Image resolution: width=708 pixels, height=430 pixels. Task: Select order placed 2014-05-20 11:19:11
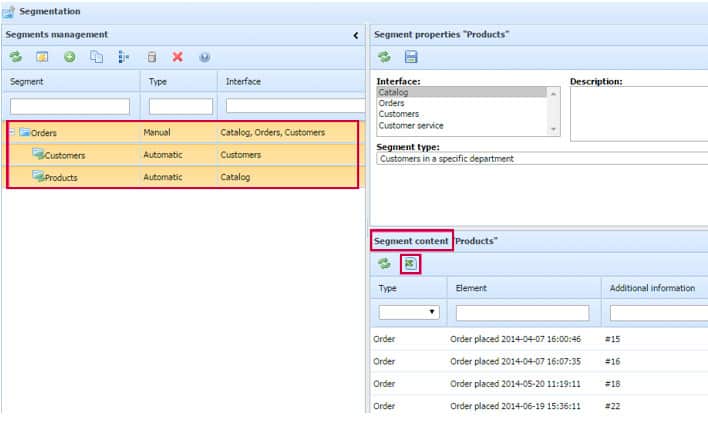(x=515, y=384)
